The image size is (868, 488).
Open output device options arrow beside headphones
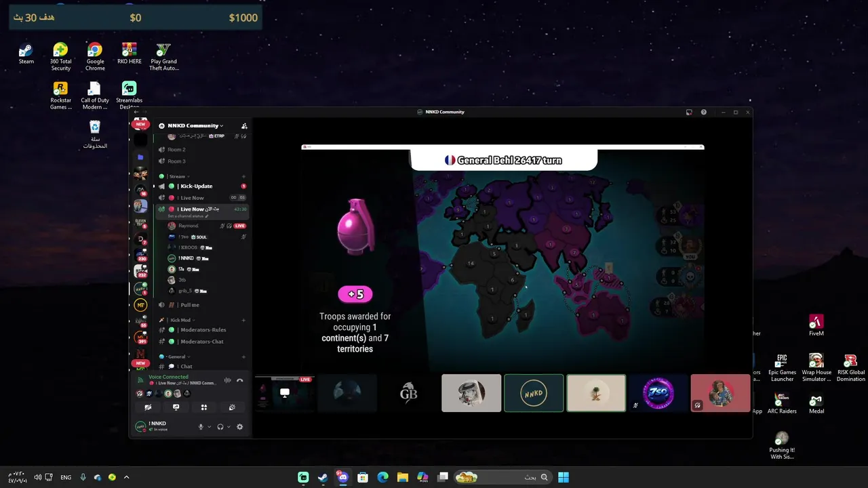coord(229,427)
